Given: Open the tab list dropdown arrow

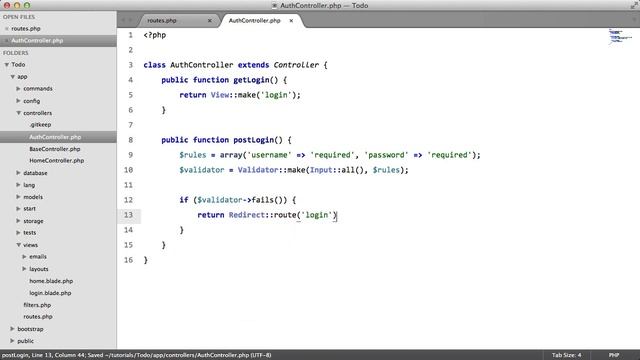Looking at the screenshot, I should tap(634, 20).
